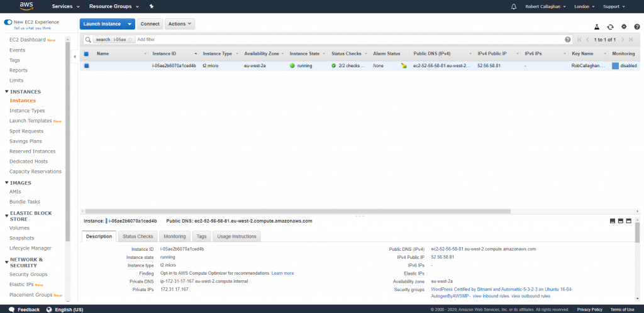Open Spot Requests in sidebar
The image size is (644, 313).
[26, 131]
